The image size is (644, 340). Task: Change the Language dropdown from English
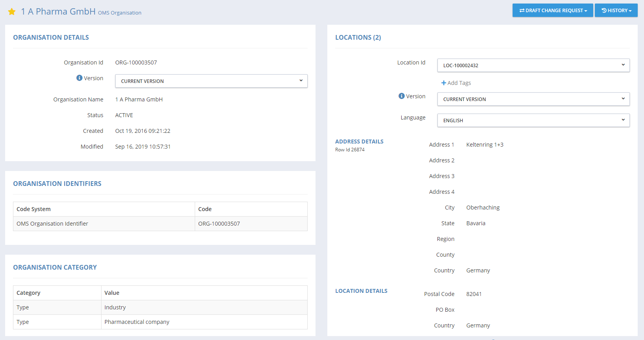coord(533,120)
